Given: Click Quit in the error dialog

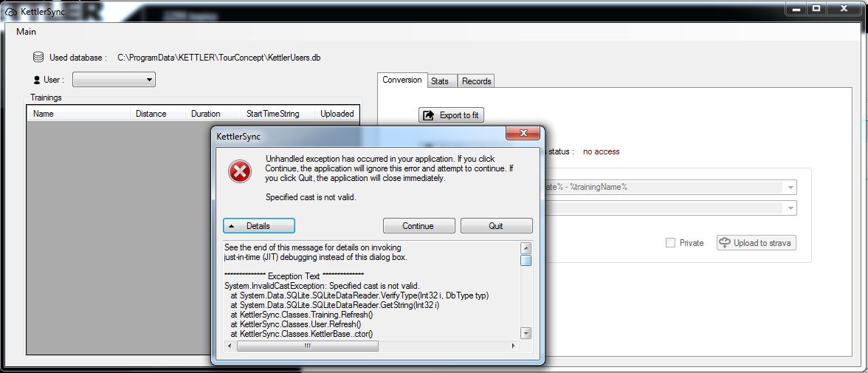Looking at the screenshot, I should pyautogui.click(x=496, y=225).
